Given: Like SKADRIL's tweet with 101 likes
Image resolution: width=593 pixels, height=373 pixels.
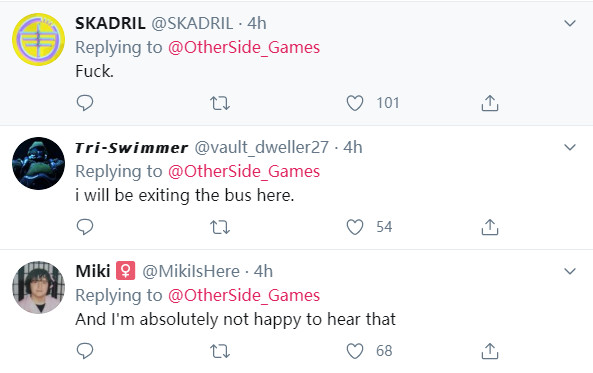Looking at the screenshot, I should pos(355,103).
